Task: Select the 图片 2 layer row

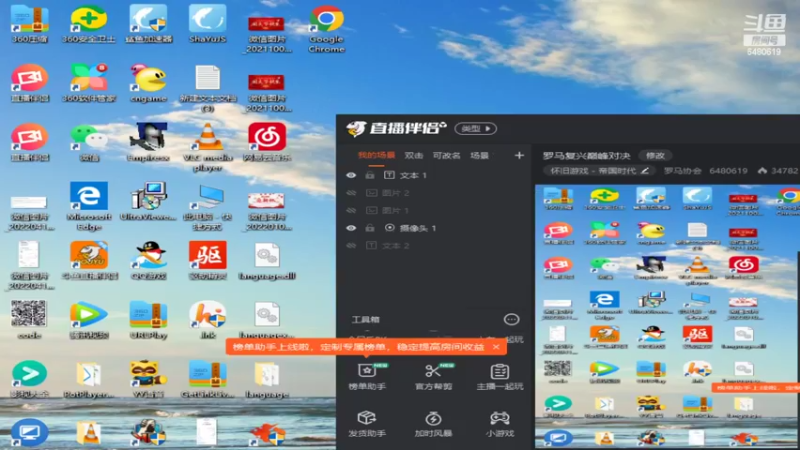Action: pyautogui.click(x=434, y=193)
